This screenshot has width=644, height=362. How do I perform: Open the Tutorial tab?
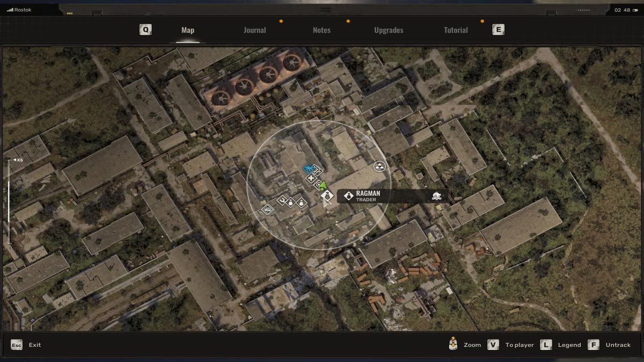pyautogui.click(x=456, y=30)
